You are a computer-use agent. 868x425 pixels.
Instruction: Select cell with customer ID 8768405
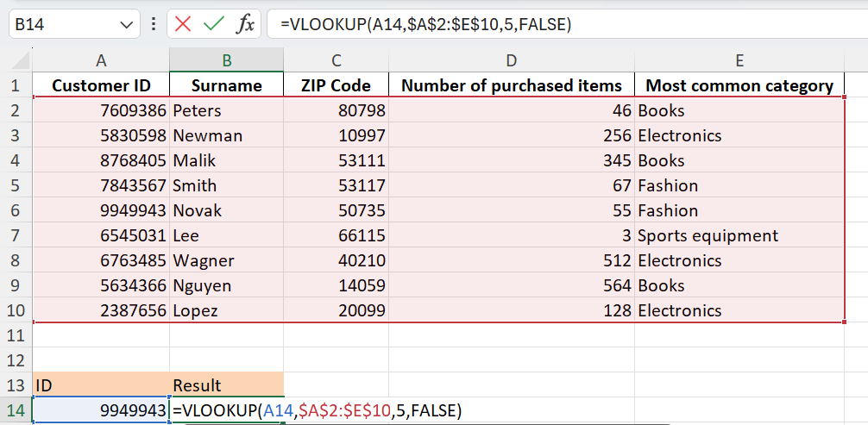pyautogui.click(x=101, y=160)
